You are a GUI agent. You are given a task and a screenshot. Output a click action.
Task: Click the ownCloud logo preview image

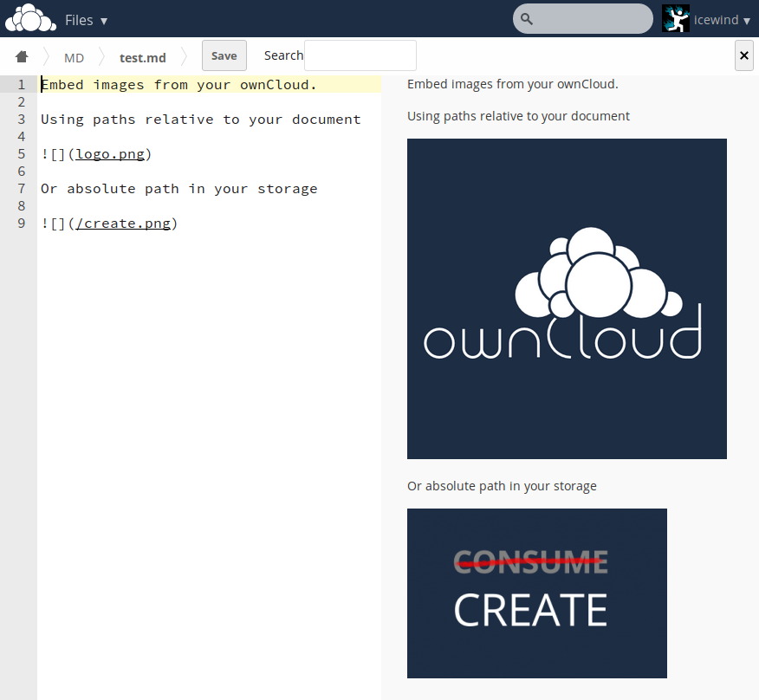(x=567, y=299)
